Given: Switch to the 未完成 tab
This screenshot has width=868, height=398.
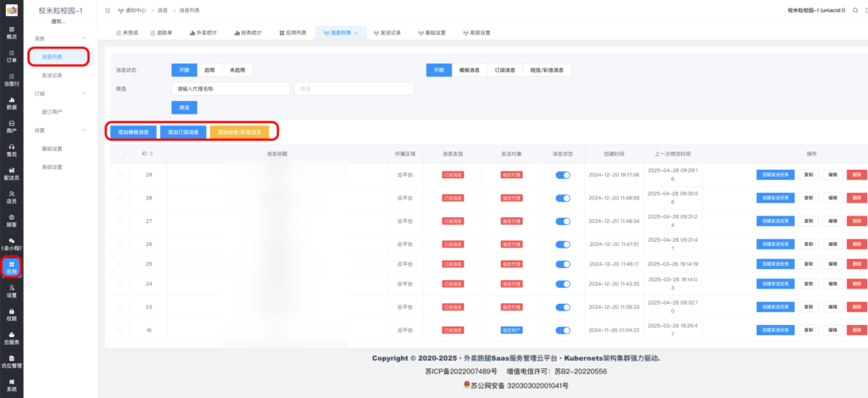Looking at the screenshot, I should click(127, 33).
